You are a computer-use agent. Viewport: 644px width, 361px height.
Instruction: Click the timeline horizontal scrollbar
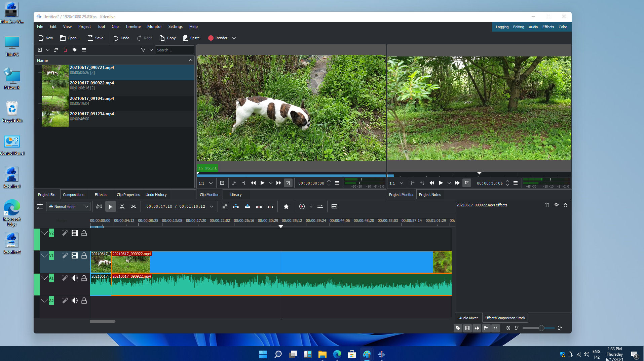tap(103, 321)
